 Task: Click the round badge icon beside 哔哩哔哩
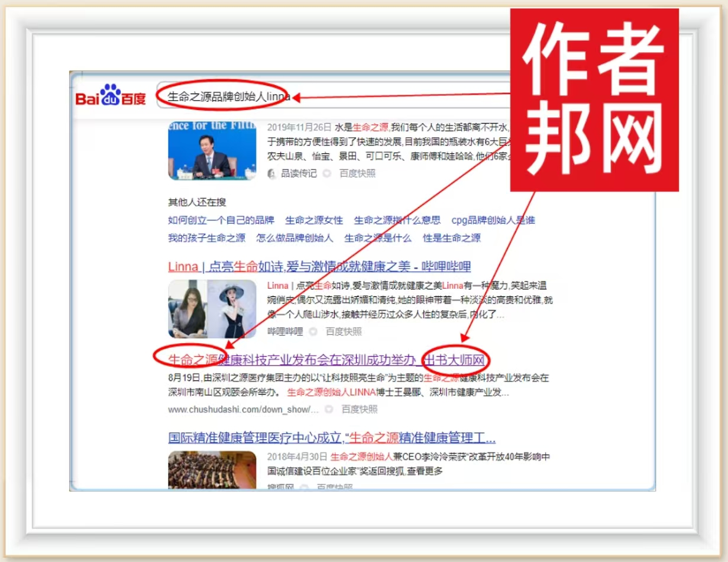(x=313, y=331)
